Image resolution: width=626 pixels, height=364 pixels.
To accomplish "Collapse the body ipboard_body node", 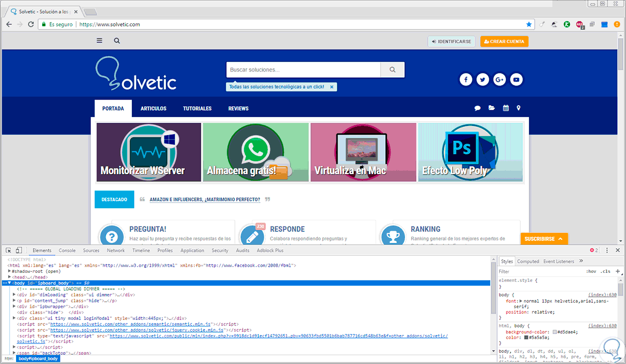I will (10, 283).
